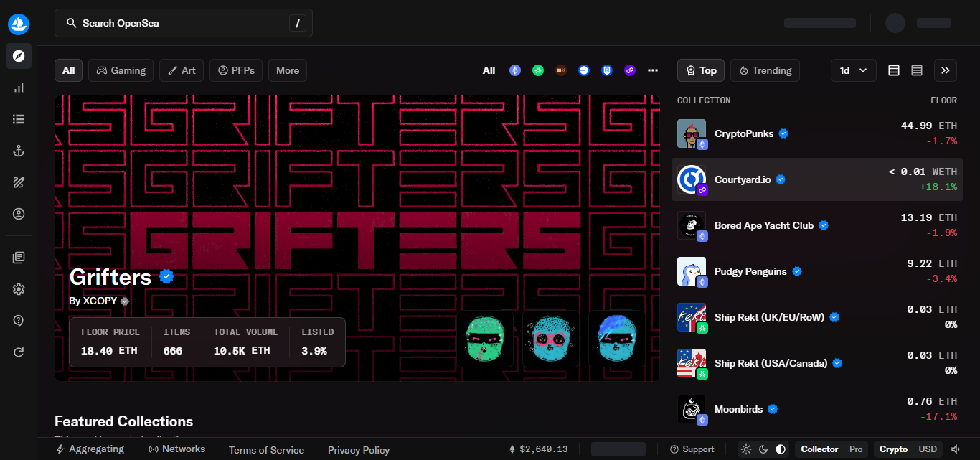Open the Ship Rekt (UK/EU/RoW) row
The image size is (980, 460).
point(817,317)
